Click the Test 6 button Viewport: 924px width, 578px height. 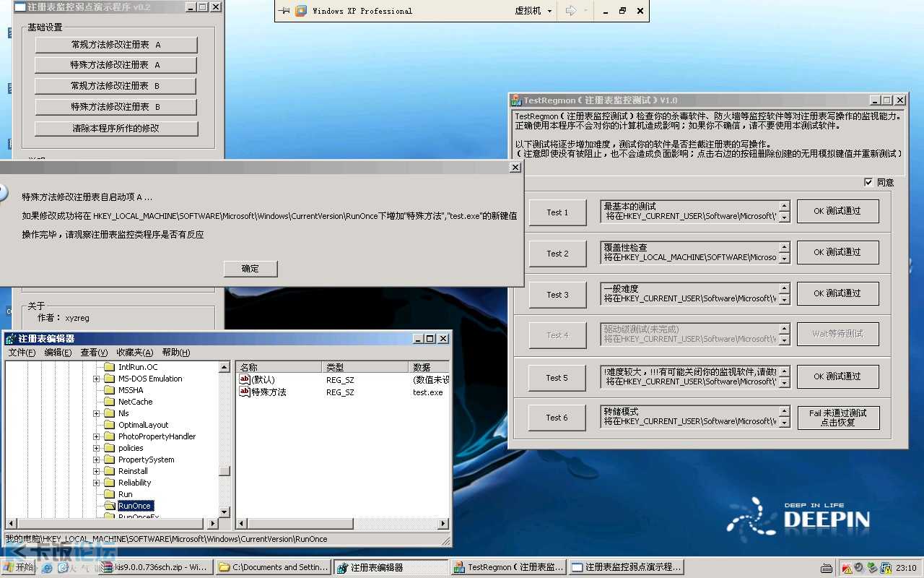557,418
